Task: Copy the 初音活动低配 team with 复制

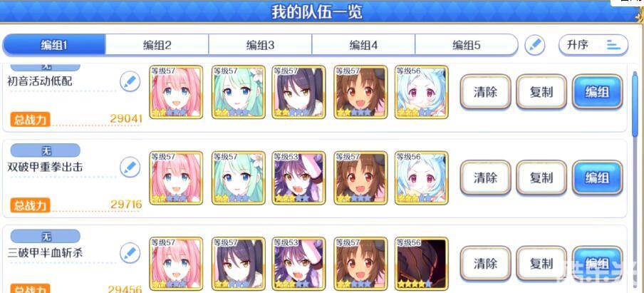Action: point(541,92)
